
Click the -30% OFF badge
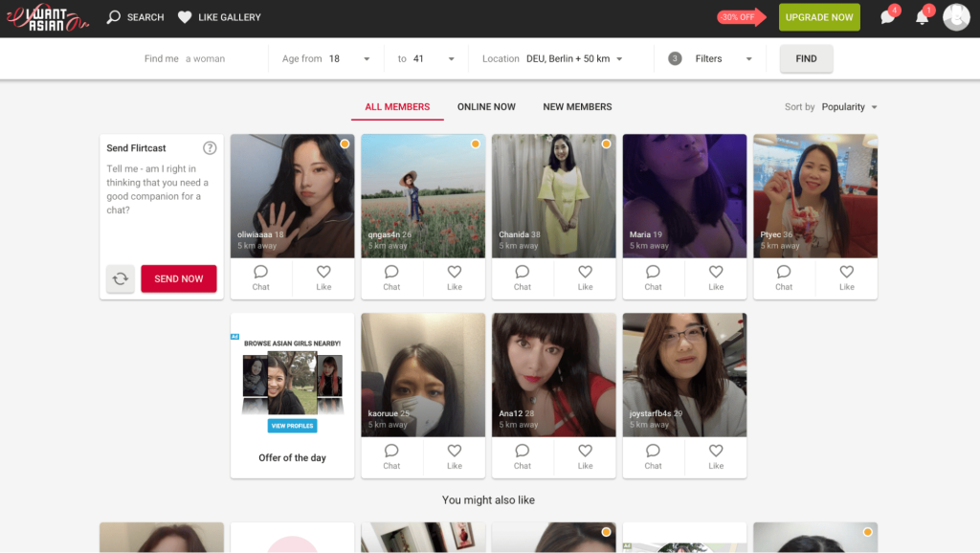742,17
